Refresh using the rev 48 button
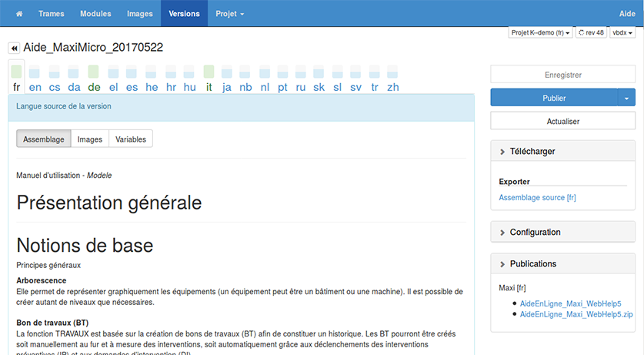This screenshot has height=355, width=644. coord(590,33)
